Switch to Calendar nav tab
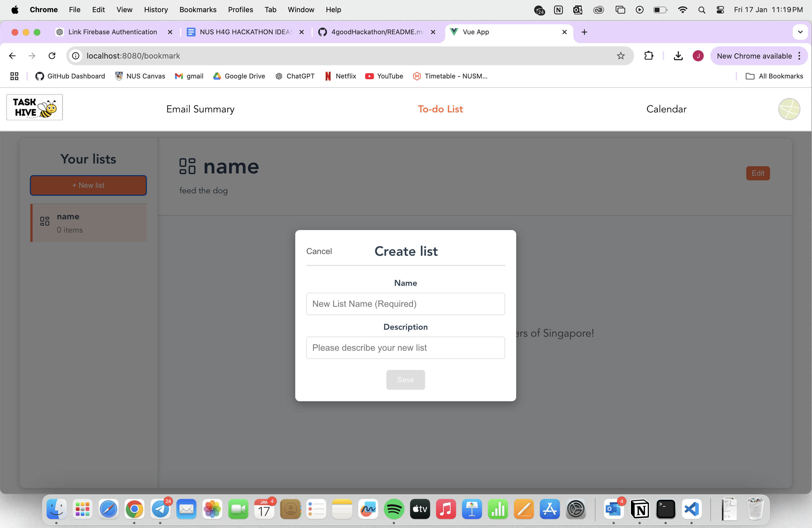The image size is (812, 528). point(666,109)
